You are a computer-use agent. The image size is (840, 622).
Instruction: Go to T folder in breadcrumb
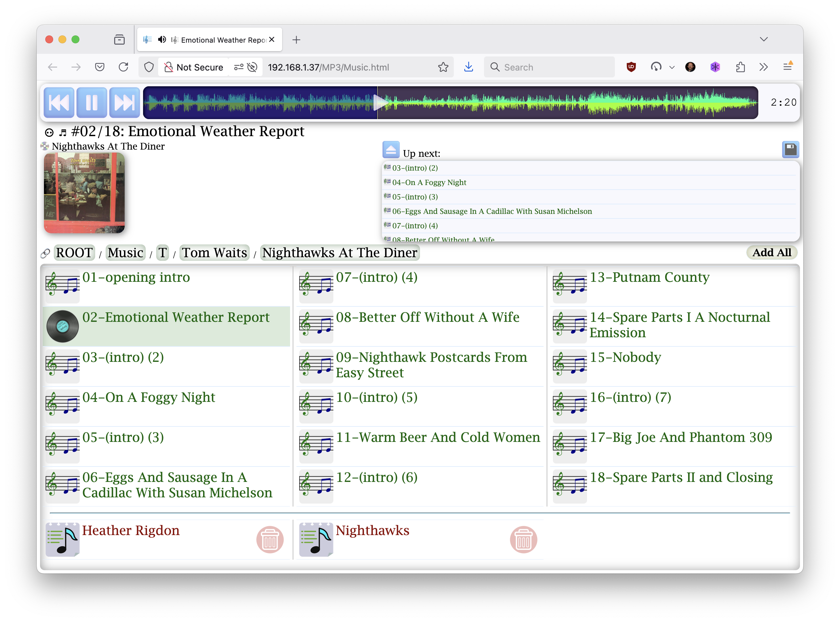tap(163, 253)
